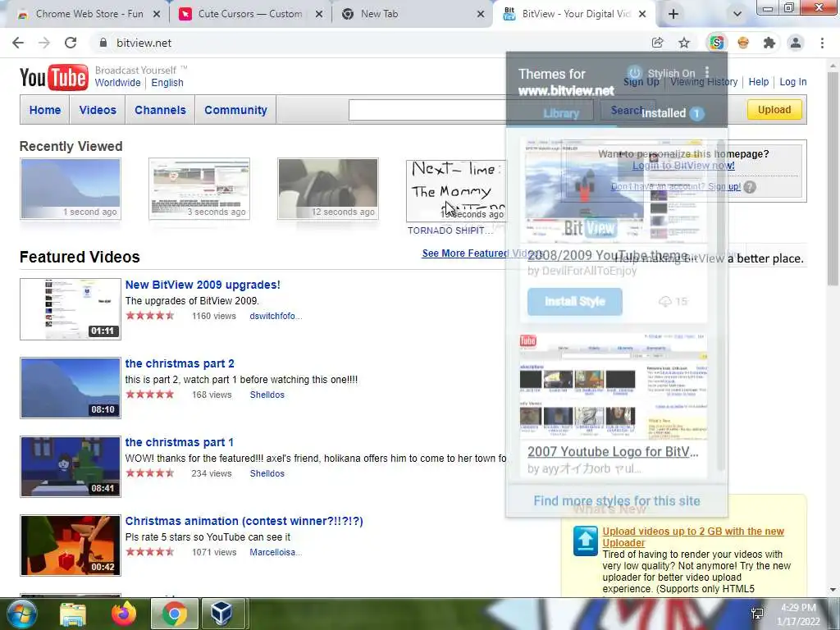
Task: Open Upload videos up to 2 GB link
Action: pos(693,536)
